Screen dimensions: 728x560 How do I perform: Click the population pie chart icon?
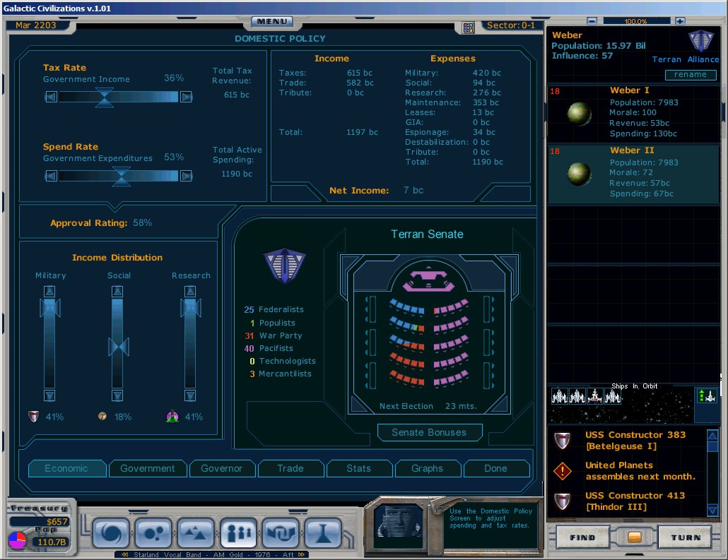(x=17, y=541)
